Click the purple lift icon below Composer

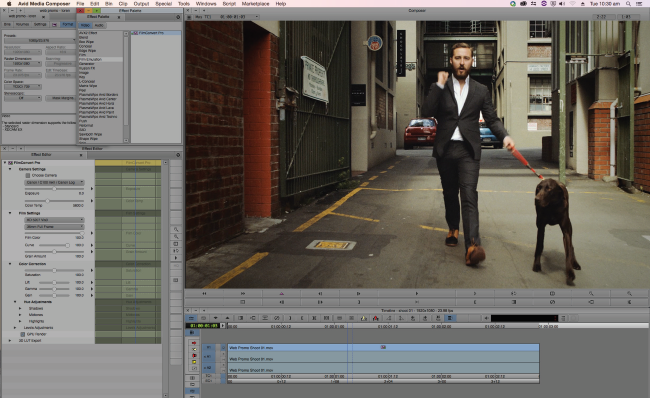click(281, 294)
